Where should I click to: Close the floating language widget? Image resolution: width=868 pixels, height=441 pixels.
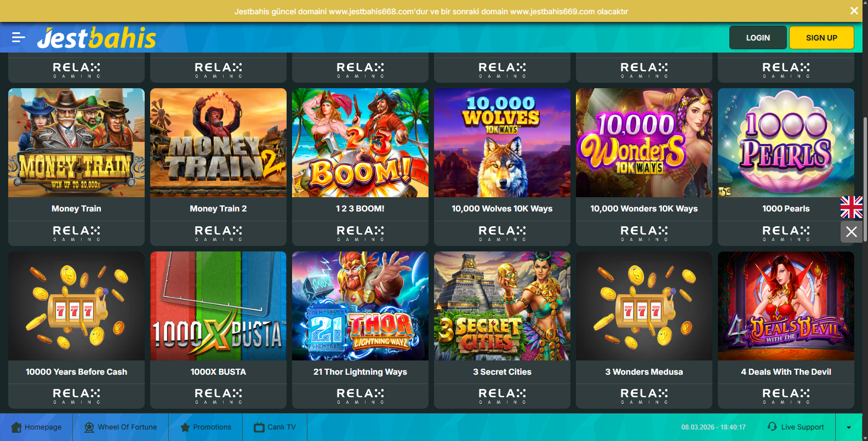click(x=852, y=232)
